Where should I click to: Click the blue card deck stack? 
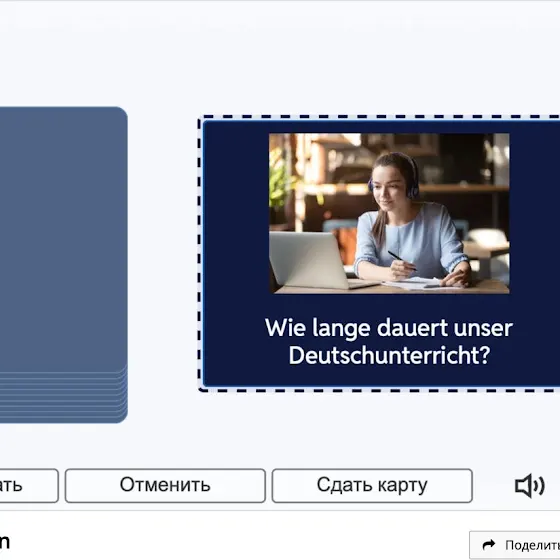63,265
